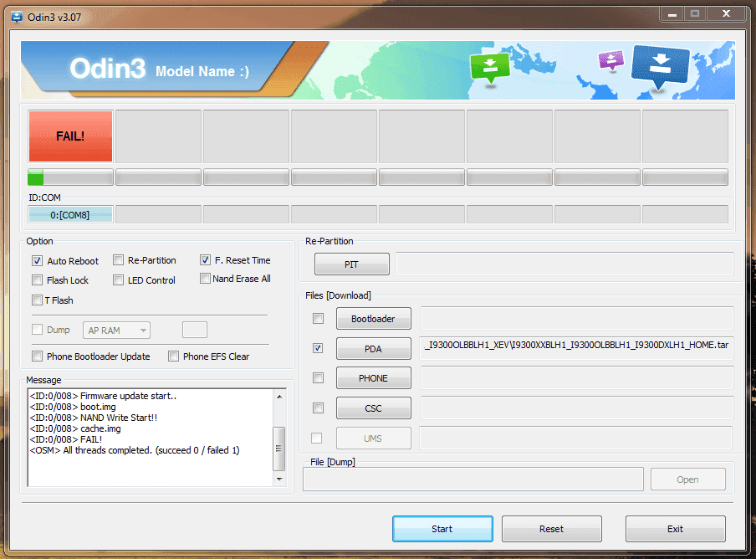The width and height of the screenshot is (756, 559).
Task: Click the UMS file path field
Action: point(576,438)
